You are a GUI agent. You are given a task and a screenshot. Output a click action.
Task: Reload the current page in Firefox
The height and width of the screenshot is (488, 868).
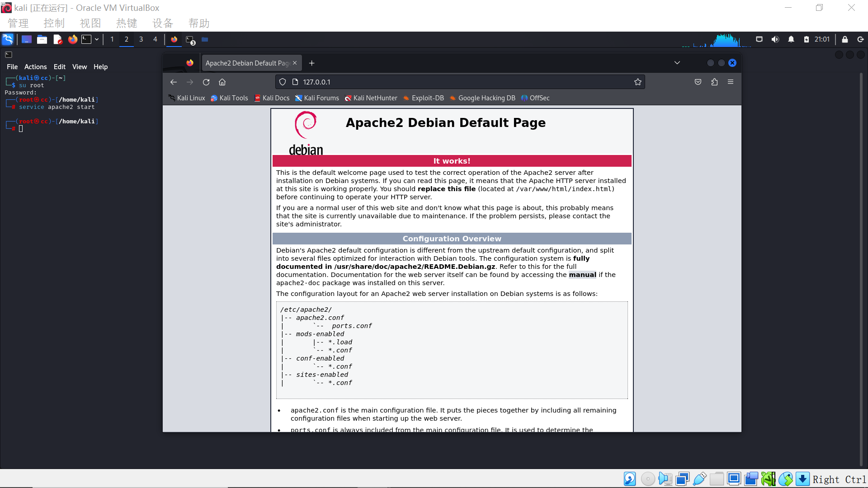click(206, 82)
